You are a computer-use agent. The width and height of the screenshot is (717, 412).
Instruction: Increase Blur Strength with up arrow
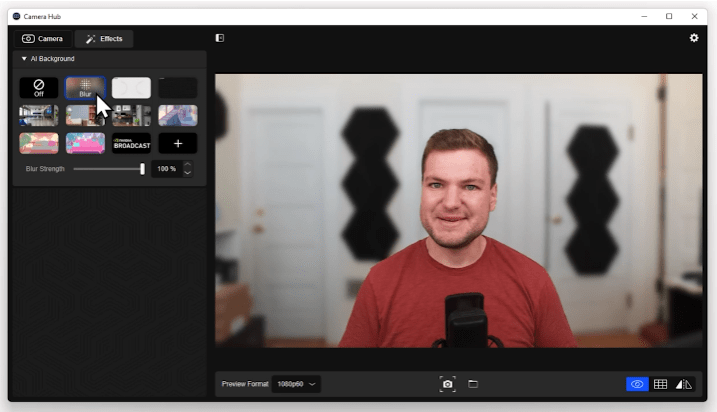click(x=187, y=165)
